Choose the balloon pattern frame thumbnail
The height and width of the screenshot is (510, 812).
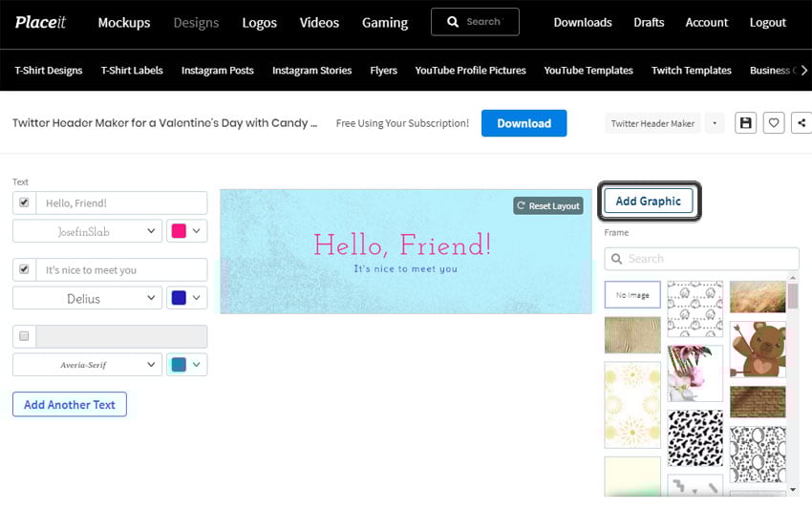[758, 455]
